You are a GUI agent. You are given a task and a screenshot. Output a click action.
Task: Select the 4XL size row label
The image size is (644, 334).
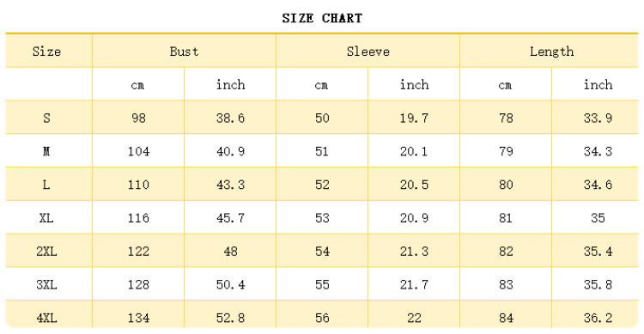pos(46,318)
